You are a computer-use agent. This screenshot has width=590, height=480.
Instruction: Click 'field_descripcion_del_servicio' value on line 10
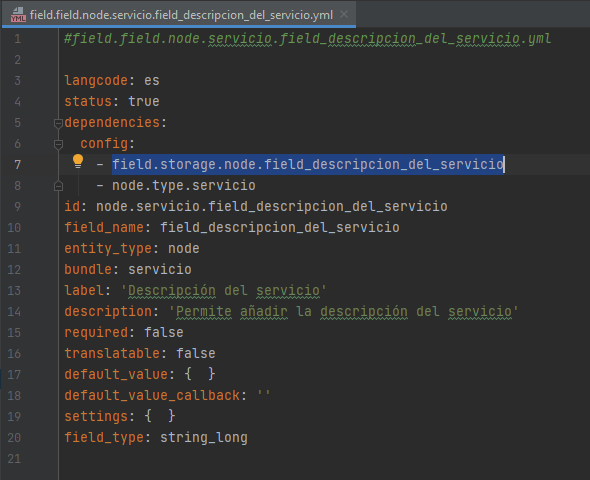click(x=280, y=228)
